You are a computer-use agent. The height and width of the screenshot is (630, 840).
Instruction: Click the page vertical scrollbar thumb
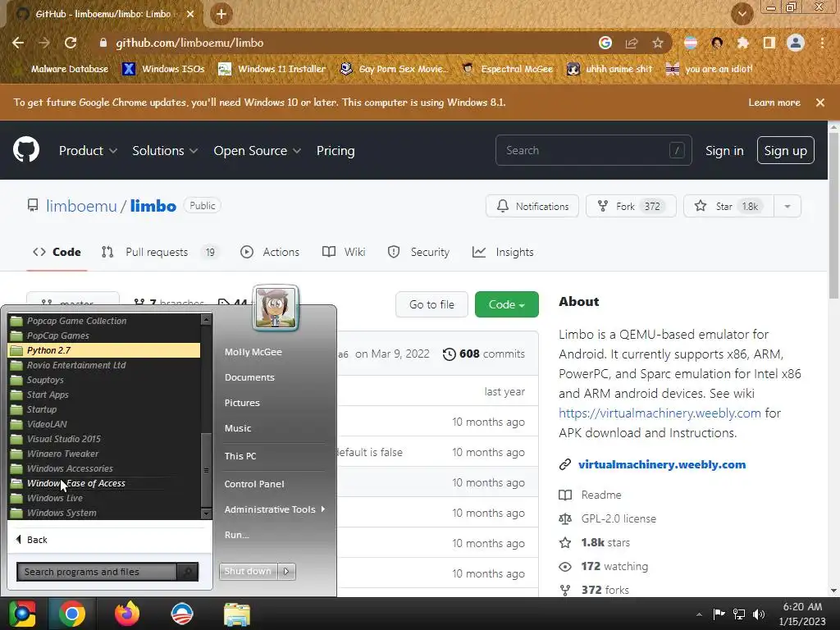833,216
